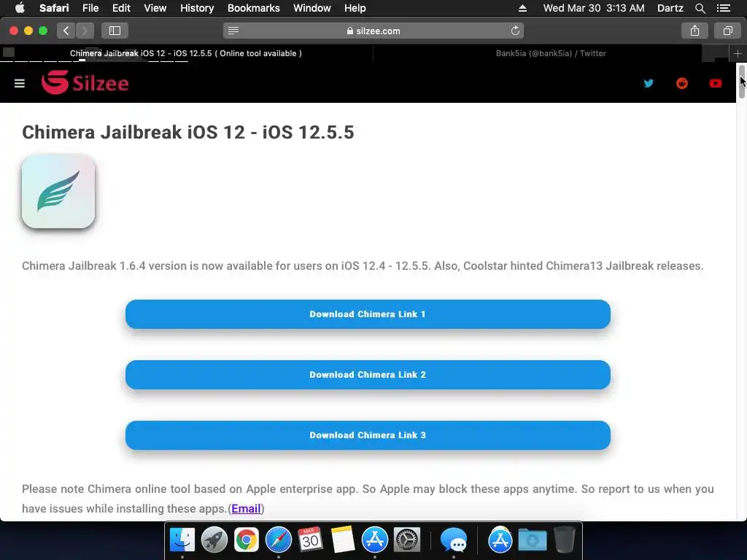Screen dimensions: 747x560
Task: Open App Store left of System Preferences
Action: coord(375,540)
